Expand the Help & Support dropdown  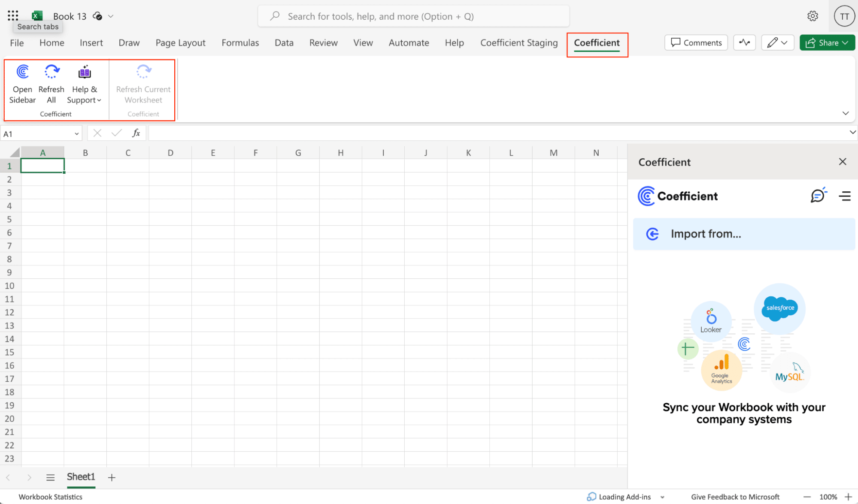(85, 84)
